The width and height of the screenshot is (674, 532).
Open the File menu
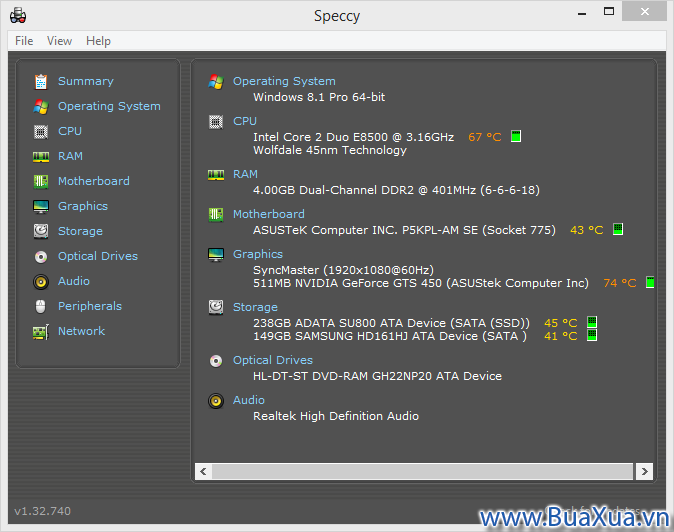pos(24,41)
